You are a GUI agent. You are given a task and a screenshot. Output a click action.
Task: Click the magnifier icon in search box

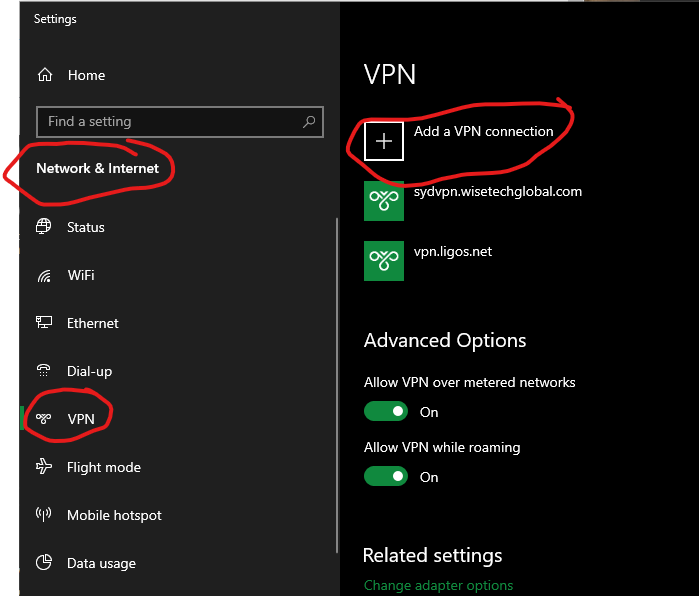[308, 121]
